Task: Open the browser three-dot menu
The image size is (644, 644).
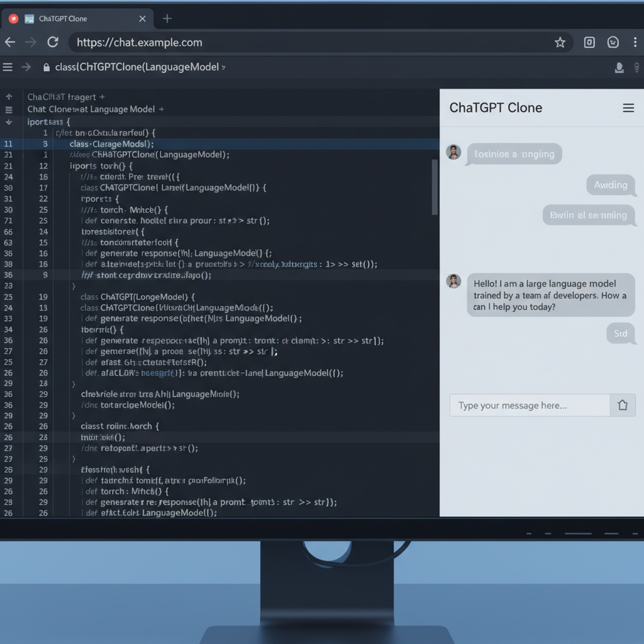Action: [x=635, y=42]
